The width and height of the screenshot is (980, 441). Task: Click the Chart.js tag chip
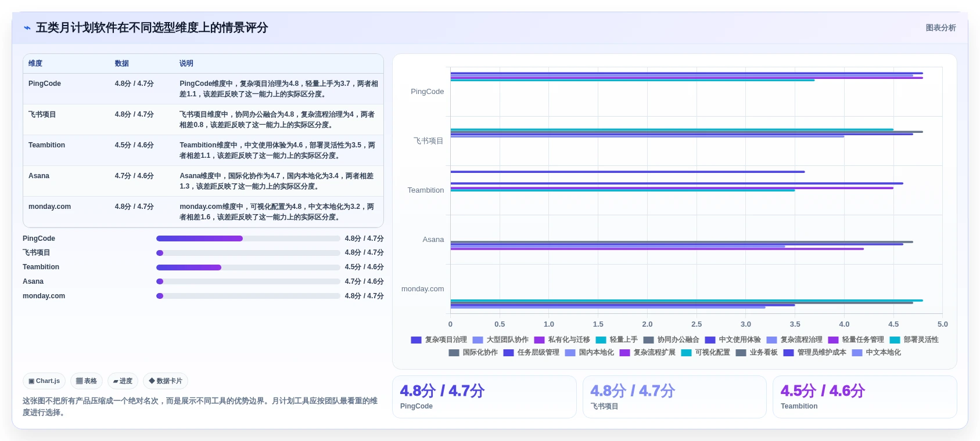[x=44, y=381]
